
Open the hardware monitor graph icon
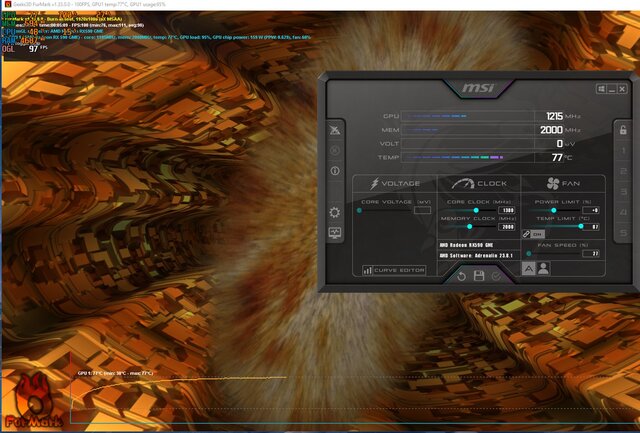335,233
